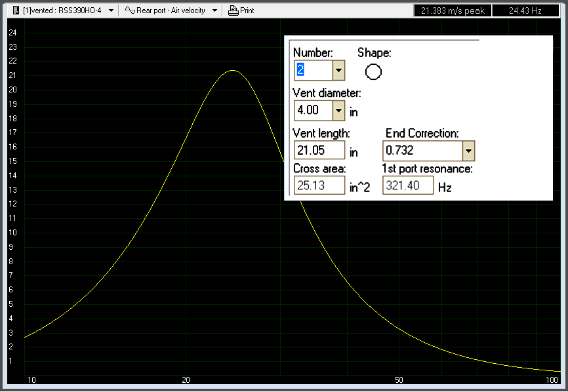This screenshot has width=568, height=392.
Task: Click the Number field showing 2
Action: click(x=314, y=70)
